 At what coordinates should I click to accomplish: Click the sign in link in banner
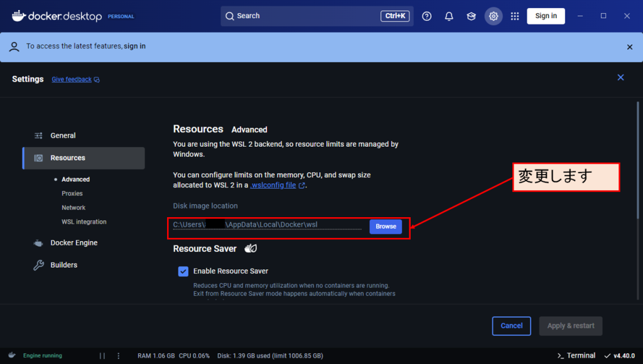tap(134, 46)
